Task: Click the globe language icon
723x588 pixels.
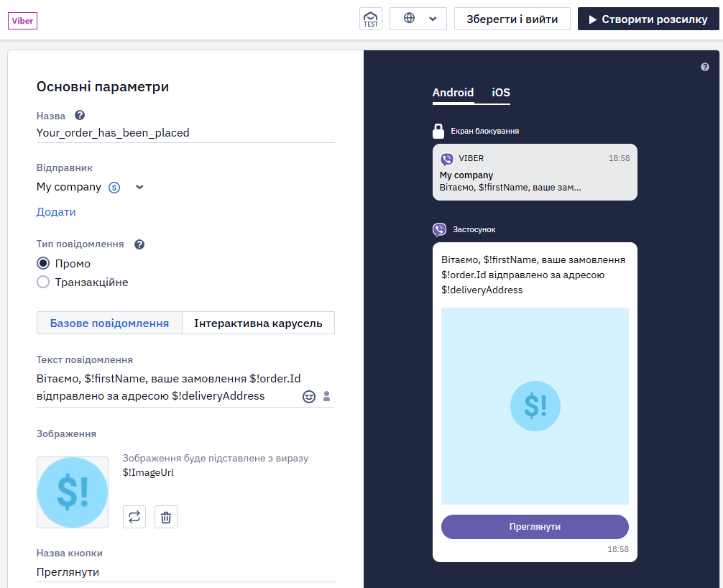Action: pos(409,19)
